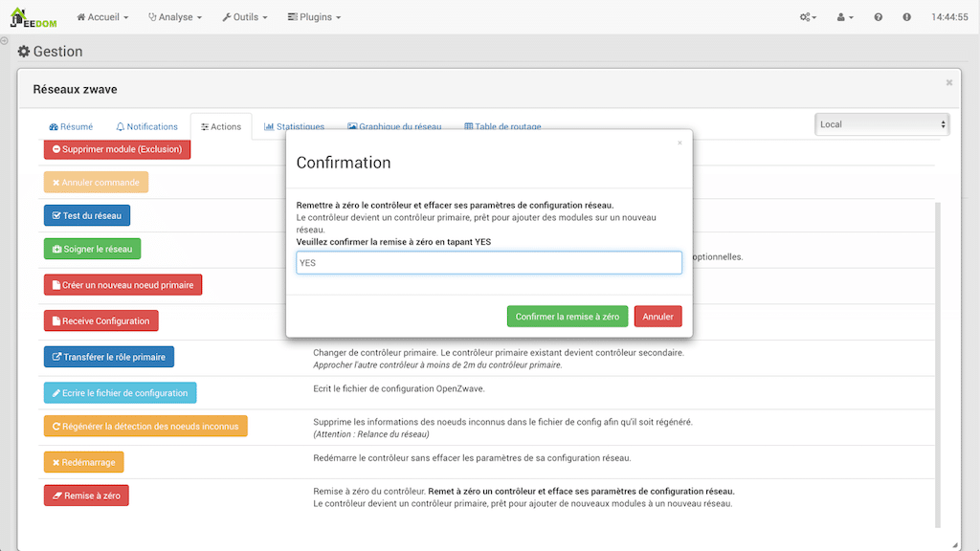Click the Transférer le rôle primaire button
The image size is (980, 551).
pos(108,357)
